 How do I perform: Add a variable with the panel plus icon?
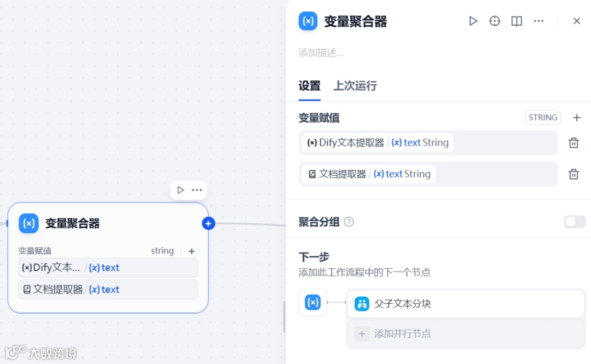576,118
